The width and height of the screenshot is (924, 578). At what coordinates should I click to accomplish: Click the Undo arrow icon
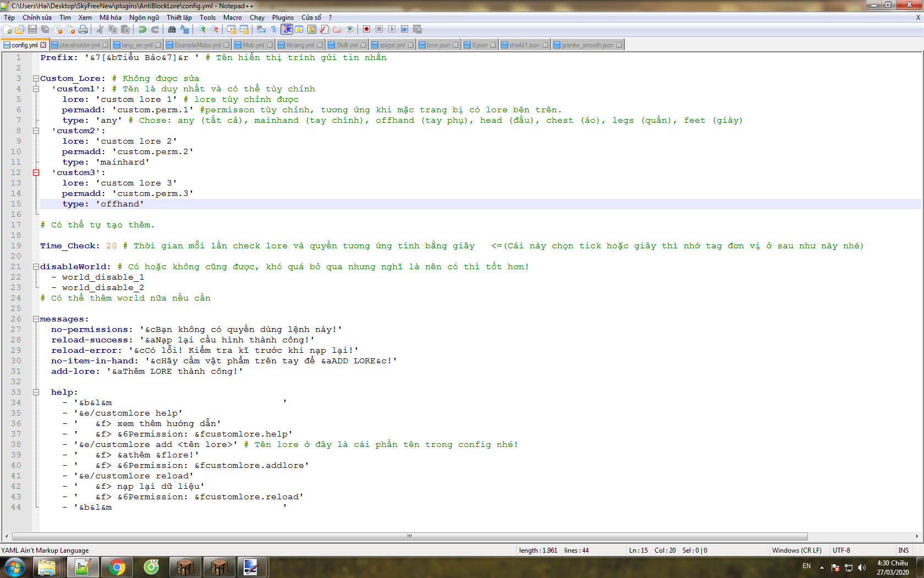coord(142,29)
